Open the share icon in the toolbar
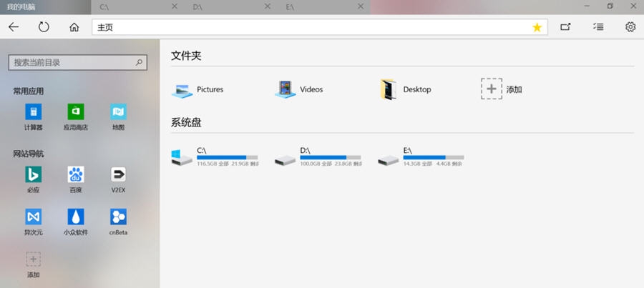Screen dimensions: 644x288 pos(565,27)
